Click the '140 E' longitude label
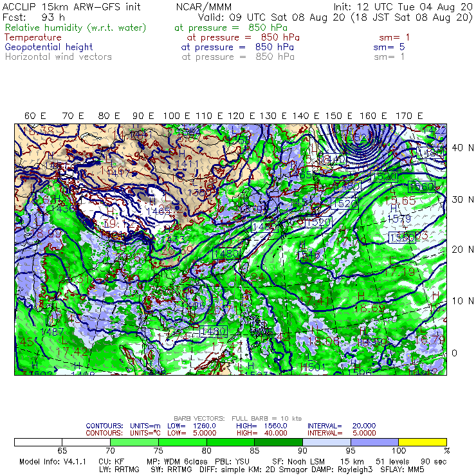This screenshot has width=476, height=476. tap(306, 116)
